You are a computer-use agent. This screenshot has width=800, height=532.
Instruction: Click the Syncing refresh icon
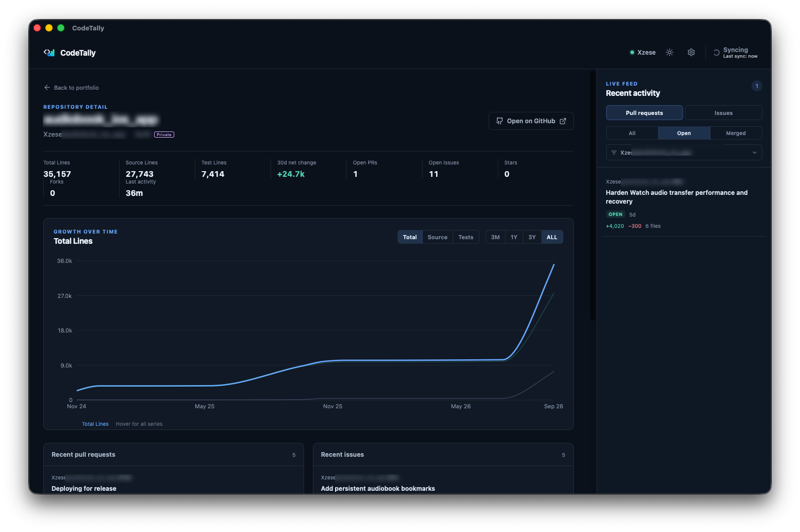coord(716,53)
